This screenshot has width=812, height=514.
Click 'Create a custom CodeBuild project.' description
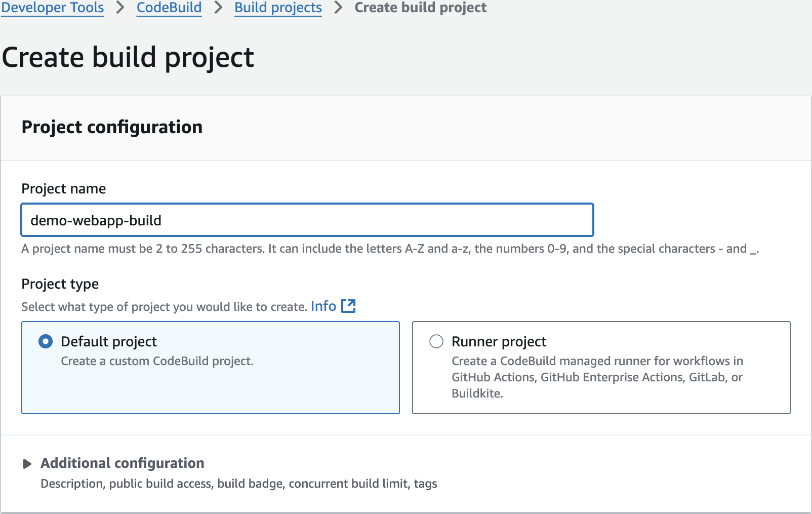[157, 361]
